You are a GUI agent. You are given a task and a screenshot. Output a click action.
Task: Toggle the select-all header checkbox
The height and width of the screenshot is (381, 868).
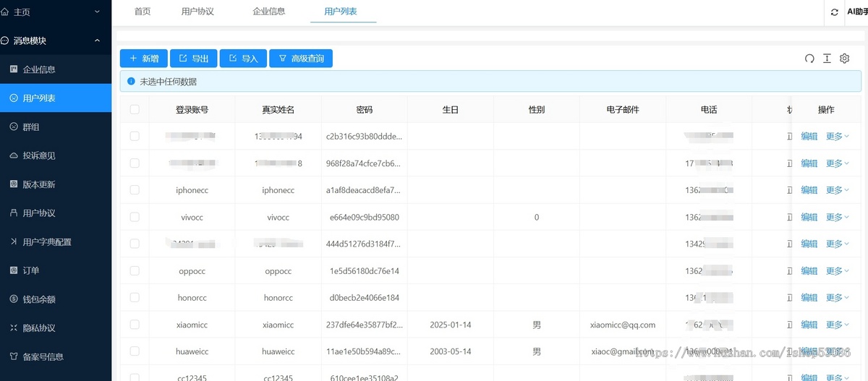coord(135,109)
